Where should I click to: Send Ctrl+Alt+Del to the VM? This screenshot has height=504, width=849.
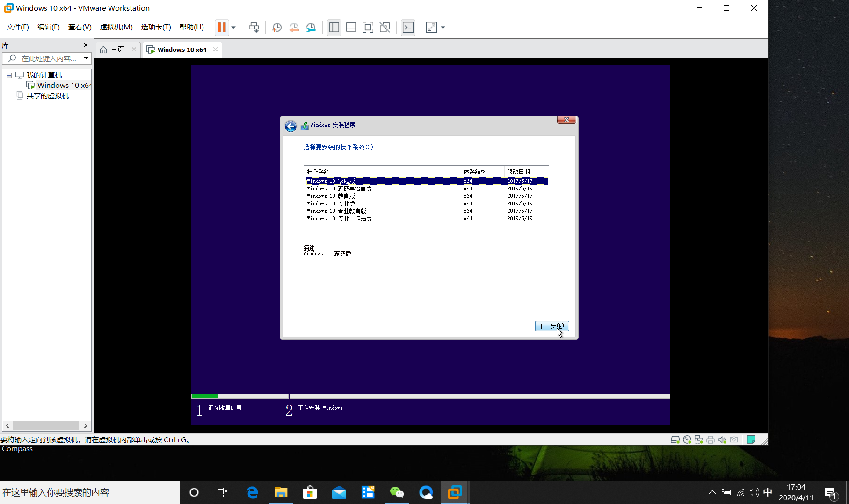pyautogui.click(x=254, y=28)
